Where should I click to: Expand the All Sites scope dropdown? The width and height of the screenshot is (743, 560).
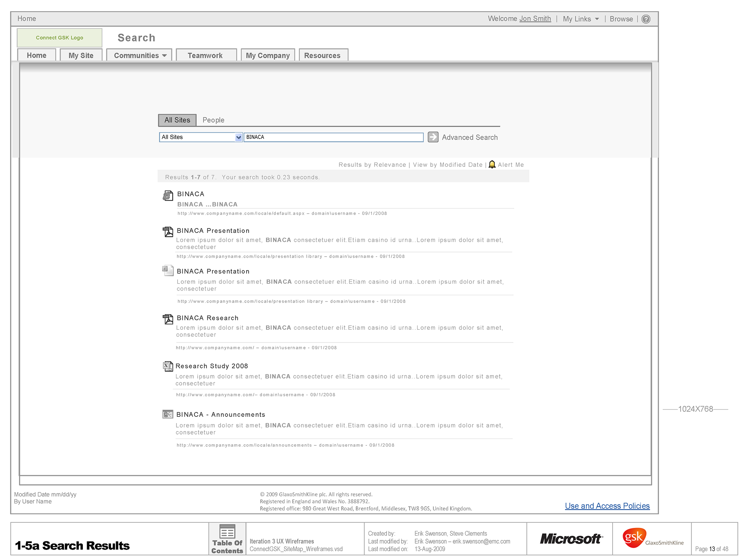click(238, 137)
